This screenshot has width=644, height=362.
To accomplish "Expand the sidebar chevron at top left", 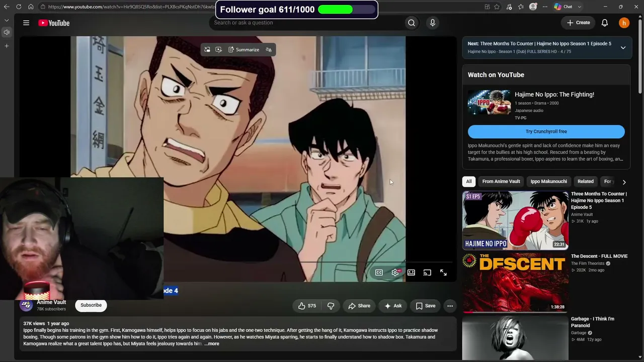I will pos(7,20).
